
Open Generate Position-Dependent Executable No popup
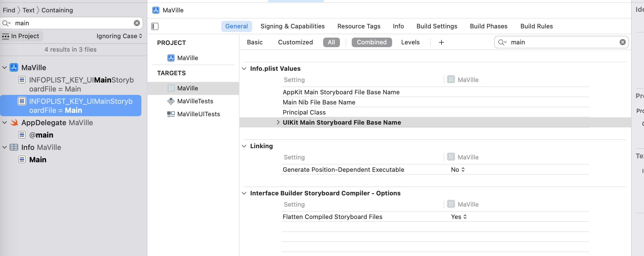pos(458,170)
